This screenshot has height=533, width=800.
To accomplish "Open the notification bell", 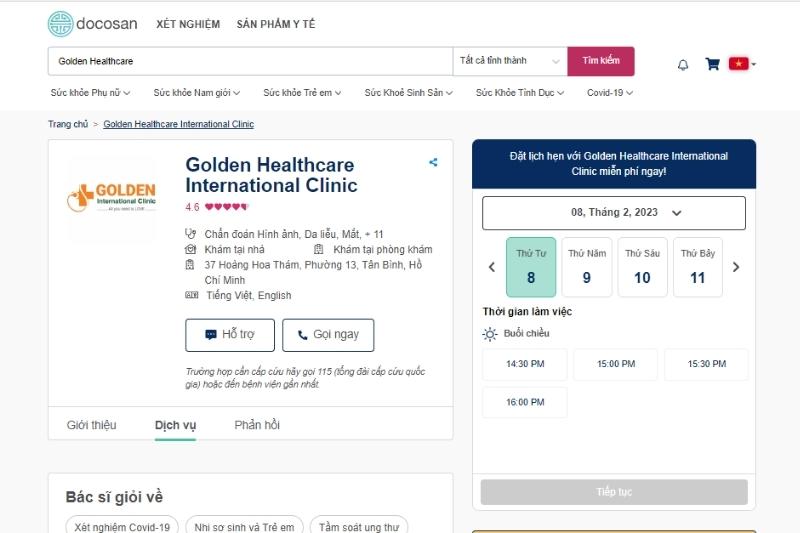I will tap(683, 65).
